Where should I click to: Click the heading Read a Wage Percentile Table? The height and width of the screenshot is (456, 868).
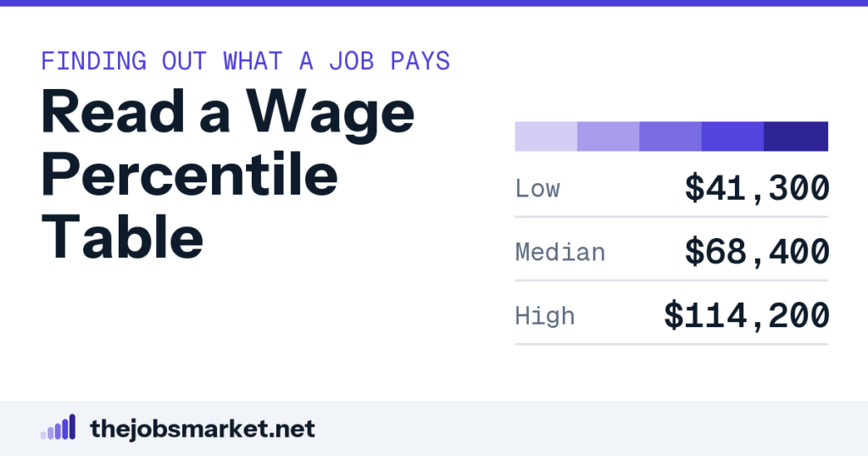[x=227, y=174]
